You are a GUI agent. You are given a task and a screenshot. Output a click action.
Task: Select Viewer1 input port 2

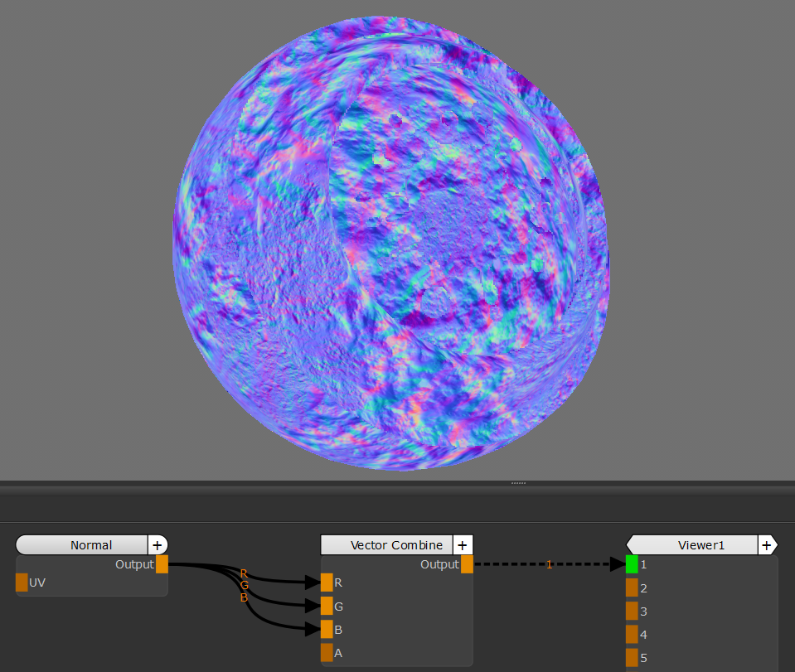pos(632,587)
